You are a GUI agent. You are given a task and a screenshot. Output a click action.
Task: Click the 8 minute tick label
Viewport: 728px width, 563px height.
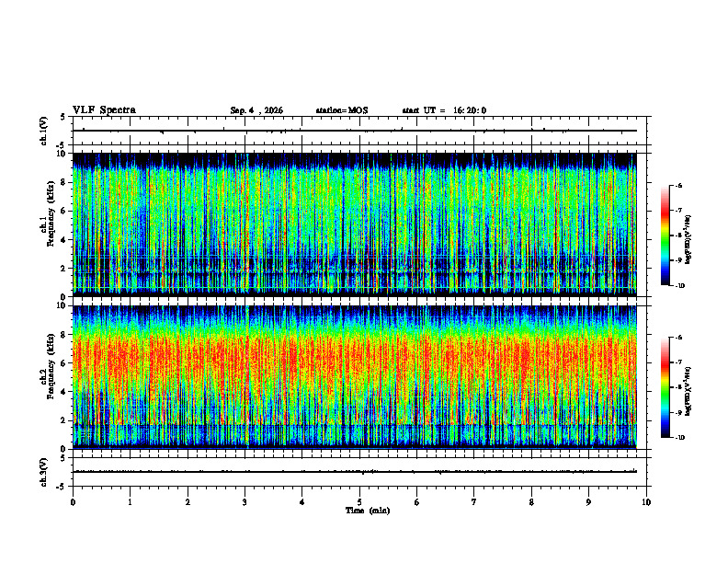pos(531,502)
